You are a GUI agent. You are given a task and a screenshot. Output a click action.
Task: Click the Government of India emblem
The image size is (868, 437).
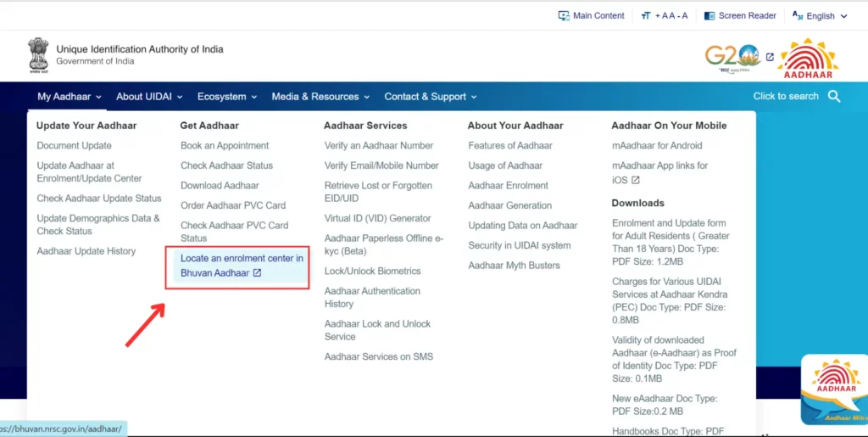tap(38, 55)
